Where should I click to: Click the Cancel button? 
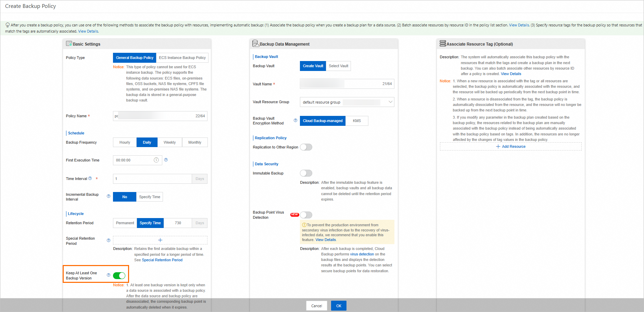pos(317,306)
